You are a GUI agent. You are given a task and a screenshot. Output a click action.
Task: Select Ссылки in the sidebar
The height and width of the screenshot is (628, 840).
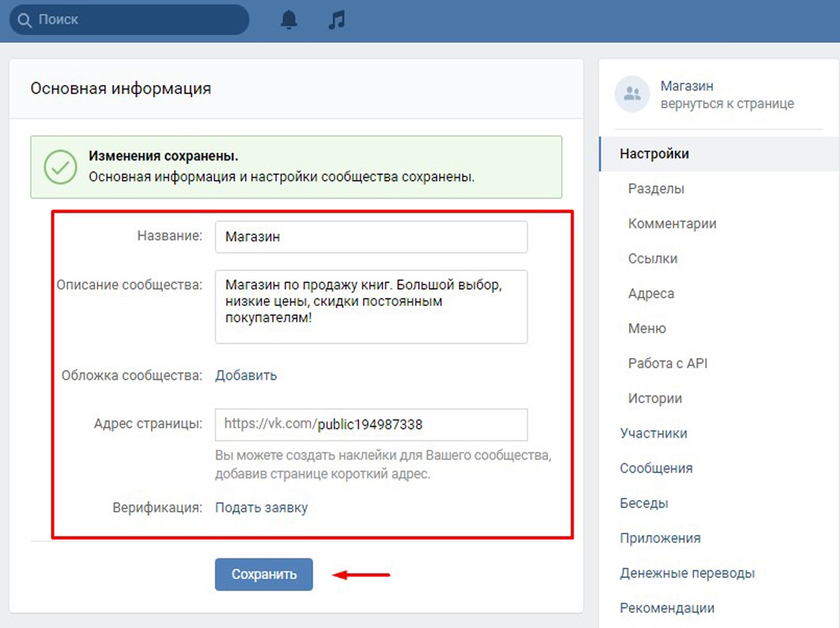click(653, 259)
